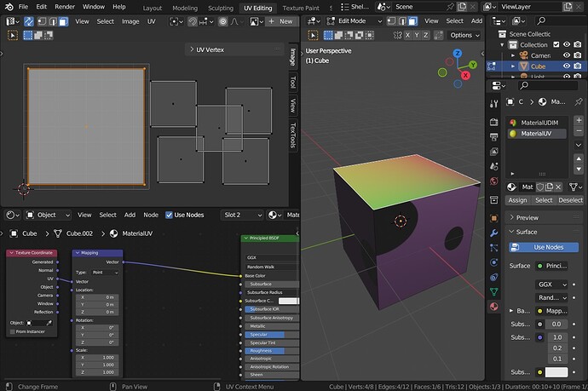Open the Slot 2 dropdown

242,215
